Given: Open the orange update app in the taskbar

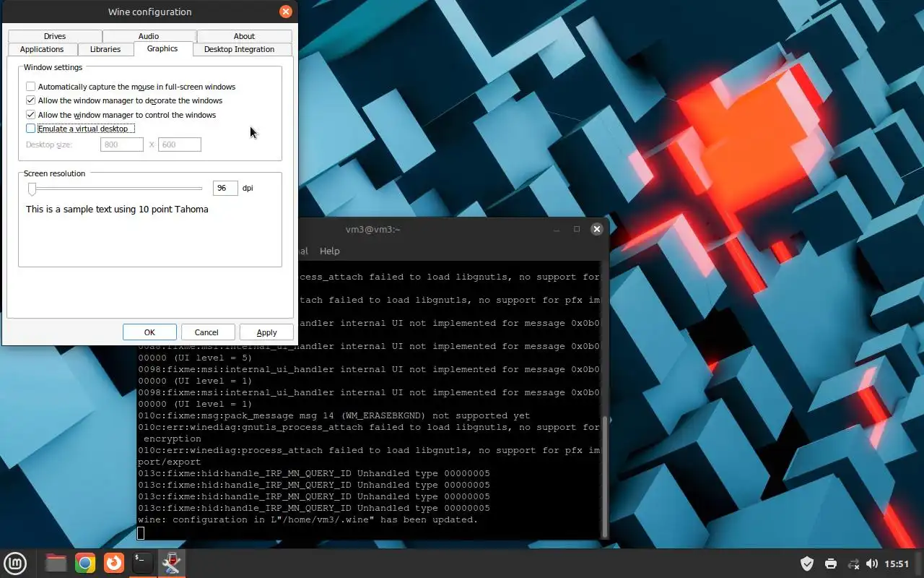Looking at the screenshot, I should tap(113, 563).
